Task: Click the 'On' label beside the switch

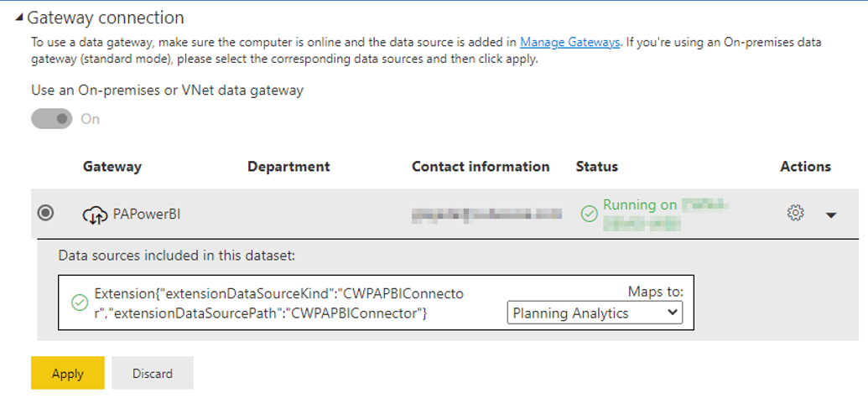Action: [91, 119]
